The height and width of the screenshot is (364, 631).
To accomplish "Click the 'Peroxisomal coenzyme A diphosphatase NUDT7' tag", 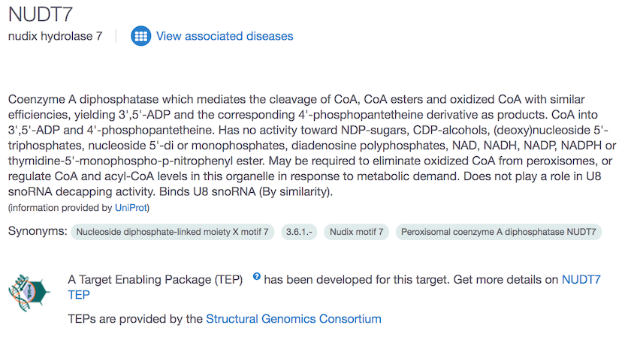I will click(x=498, y=232).
